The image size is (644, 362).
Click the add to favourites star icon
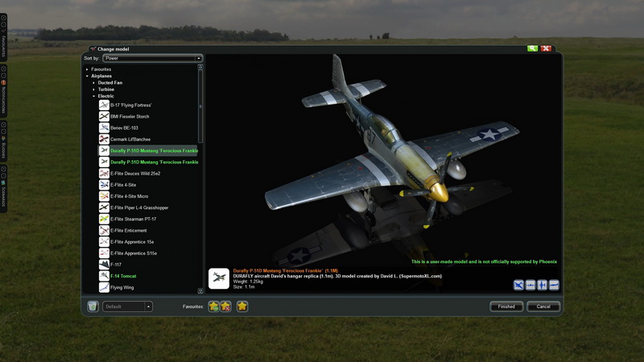[214, 306]
